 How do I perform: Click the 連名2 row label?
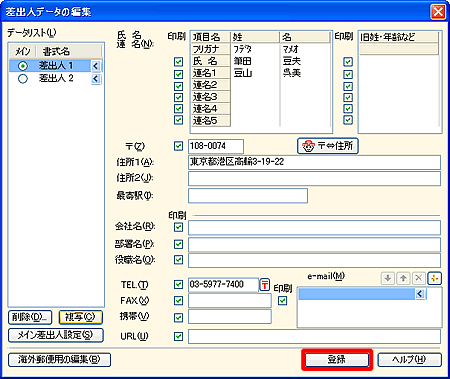[x=211, y=85]
